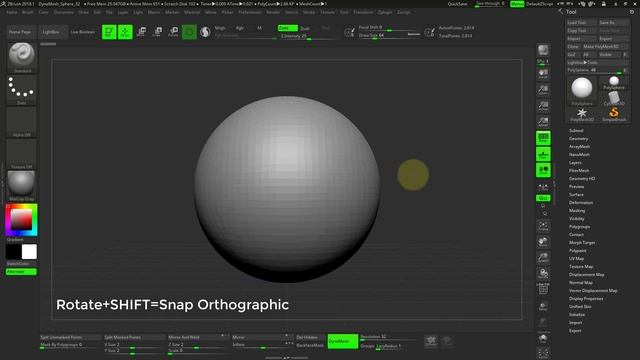Click the Scale transform icon
The height and width of the screenshot is (360, 640).
pyautogui.click(x=158, y=32)
